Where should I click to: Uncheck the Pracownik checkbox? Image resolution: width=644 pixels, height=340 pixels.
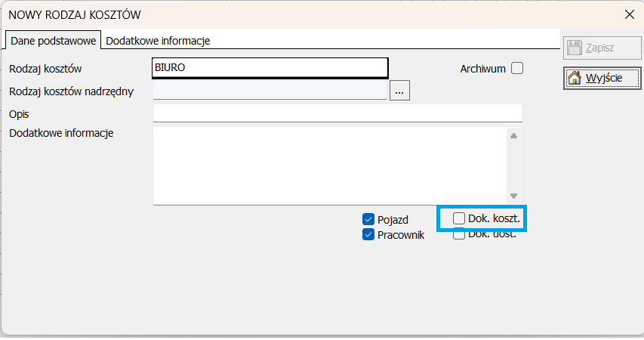coord(368,234)
